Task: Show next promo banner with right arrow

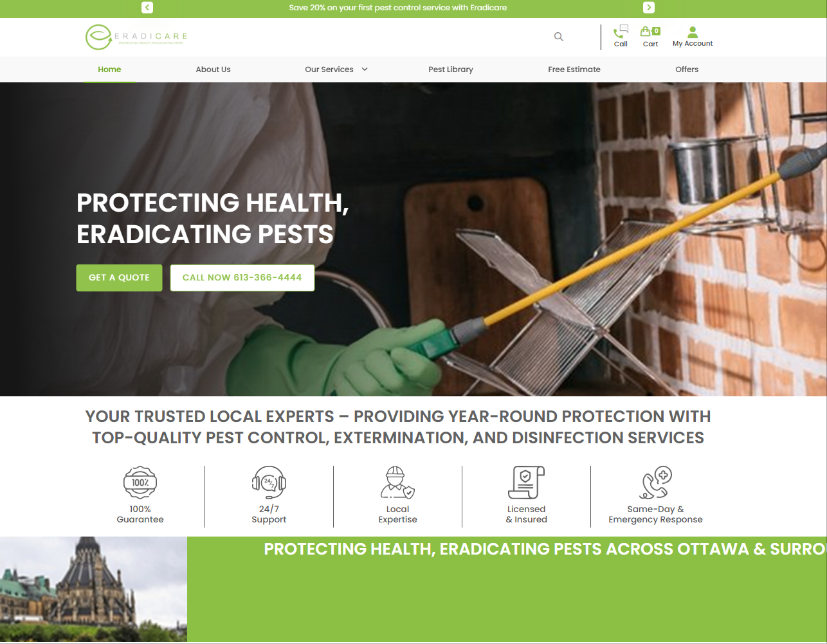Action: pos(649,8)
